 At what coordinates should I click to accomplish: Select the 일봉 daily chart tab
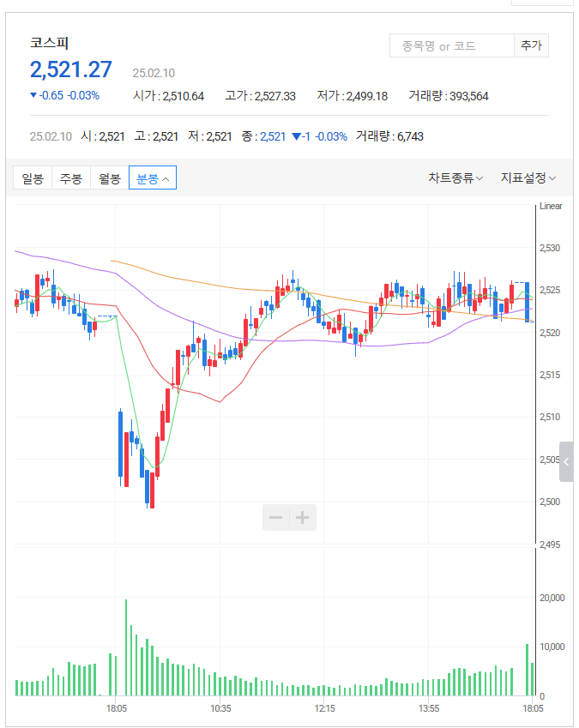pos(33,177)
